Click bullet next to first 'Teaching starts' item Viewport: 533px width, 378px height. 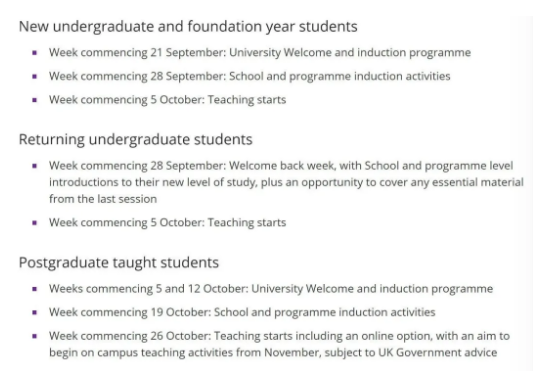click(34, 100)
